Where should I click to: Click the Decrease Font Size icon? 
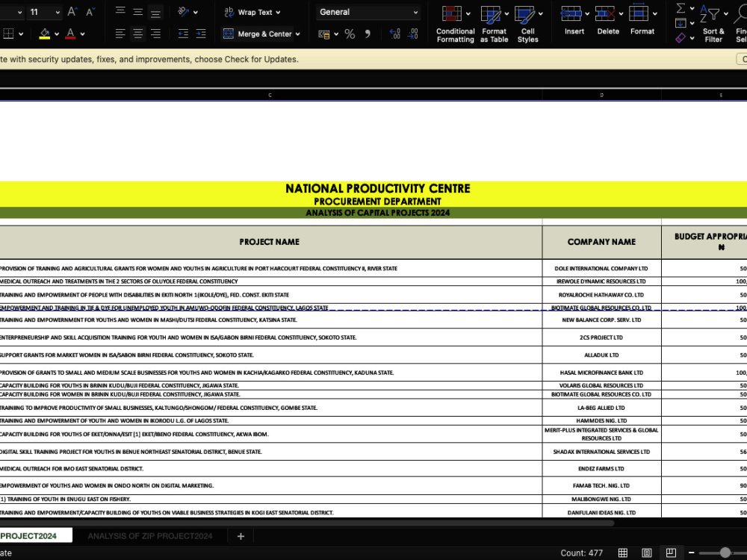(90, 12)
